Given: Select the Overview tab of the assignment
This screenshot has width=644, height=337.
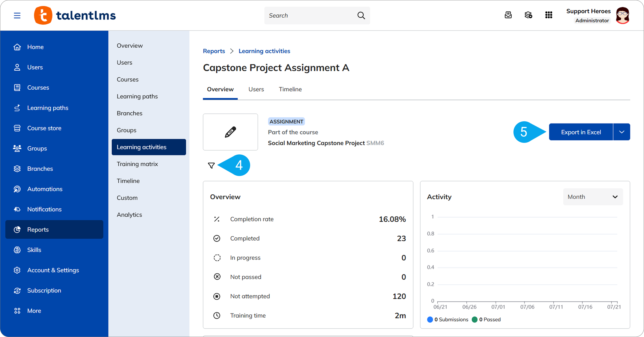Looking at the screenshot, I should [220, 89].
